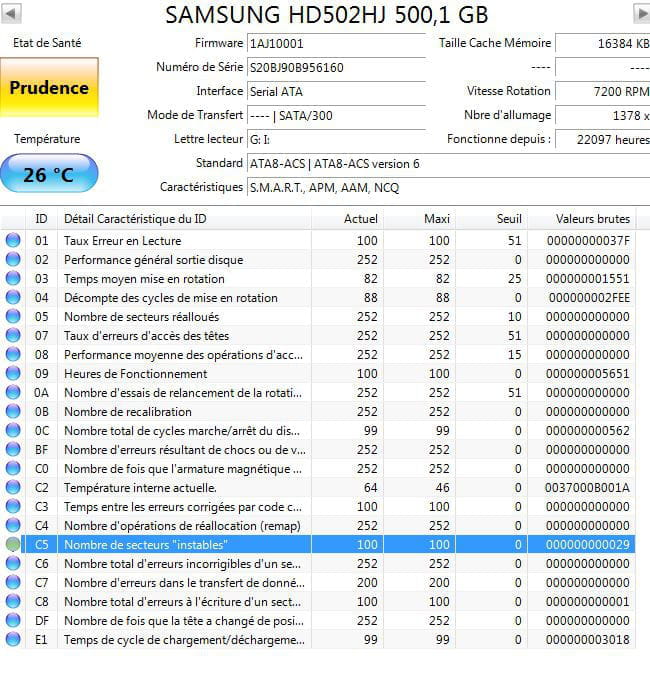Select the row Taux Erreur en Lecture
The width and height of the screenshot is (650, 691).
318,241
